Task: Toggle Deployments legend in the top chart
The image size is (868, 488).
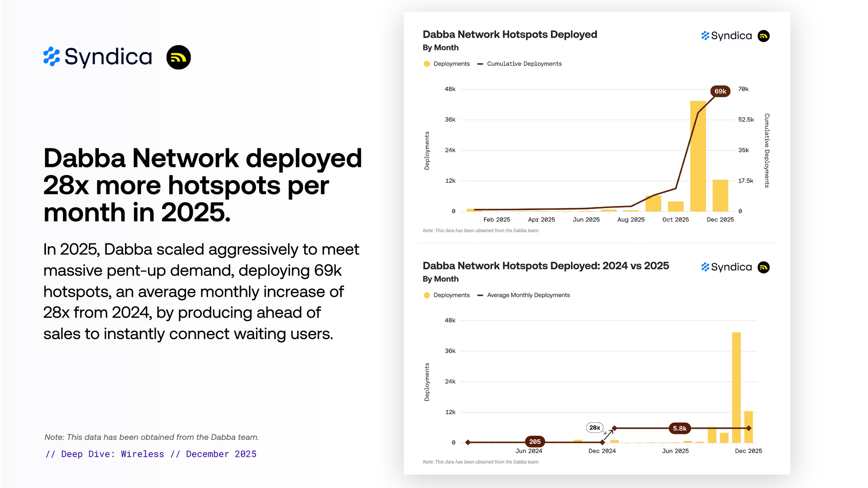Action: [x=447, y=64]
